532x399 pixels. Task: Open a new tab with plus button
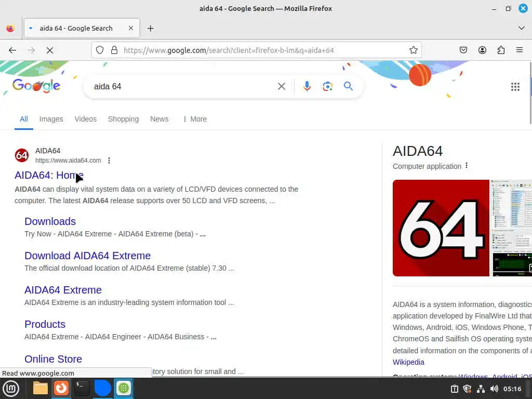click(150, 29)
